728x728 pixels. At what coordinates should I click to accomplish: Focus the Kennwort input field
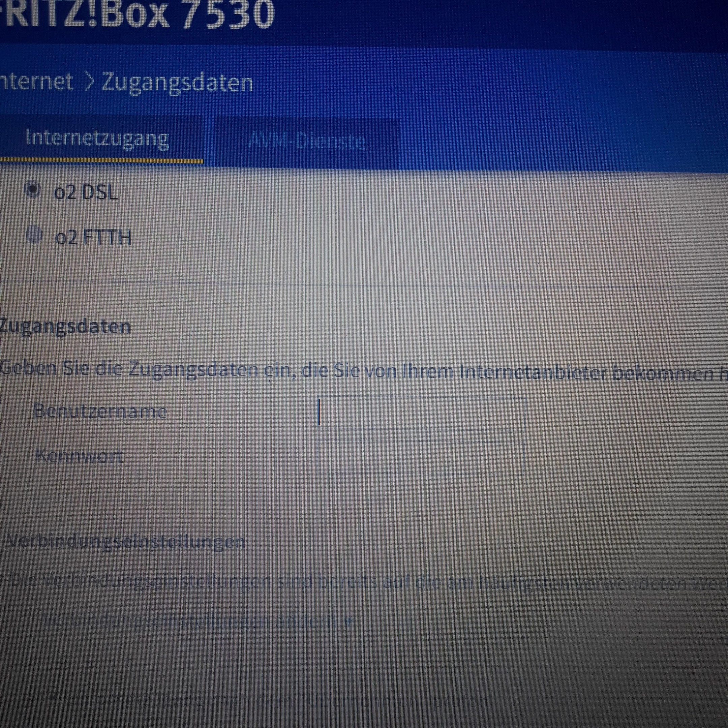(x=421, y=458)
